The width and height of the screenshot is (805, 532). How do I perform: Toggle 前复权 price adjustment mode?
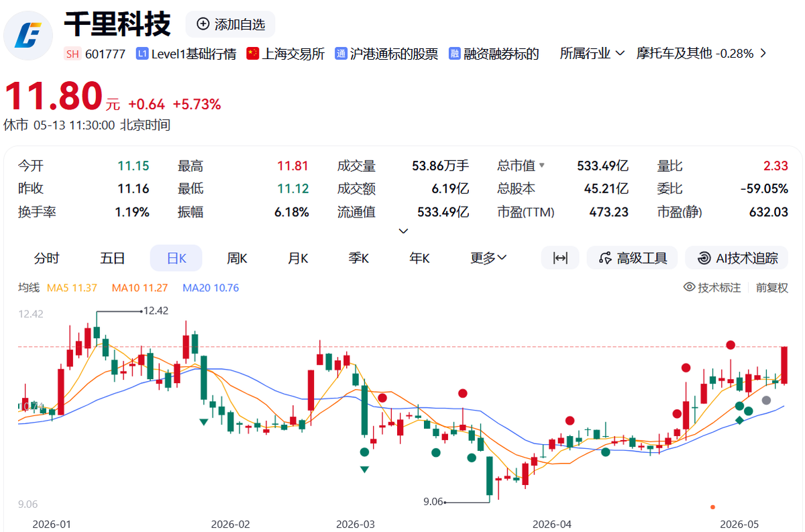pos(772,288)
